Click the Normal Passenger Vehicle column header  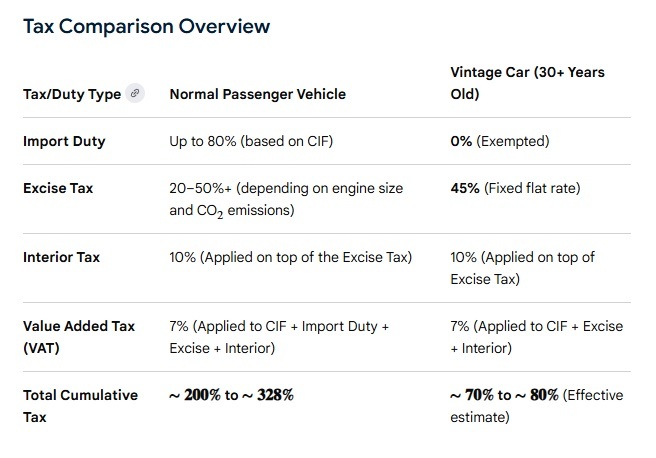click(258, 94)
